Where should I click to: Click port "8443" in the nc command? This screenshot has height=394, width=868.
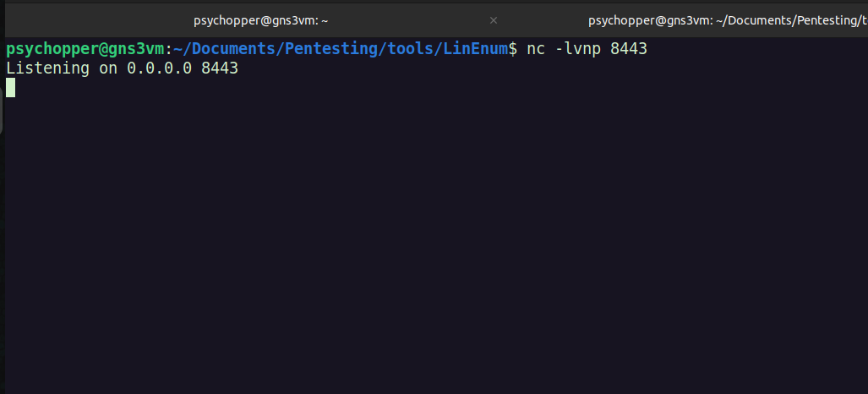[x=628, y=49]
